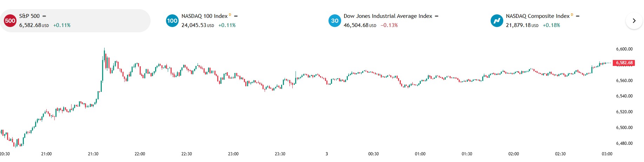The image size is (644, 162).
Task: Click the delayed-data "D" marker beside NASDAQ Composite Index
Action: tap(572, 15)
